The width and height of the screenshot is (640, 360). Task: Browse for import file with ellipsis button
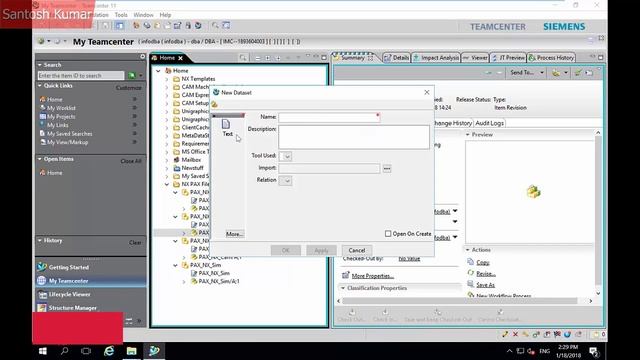(x=387, y=168)
